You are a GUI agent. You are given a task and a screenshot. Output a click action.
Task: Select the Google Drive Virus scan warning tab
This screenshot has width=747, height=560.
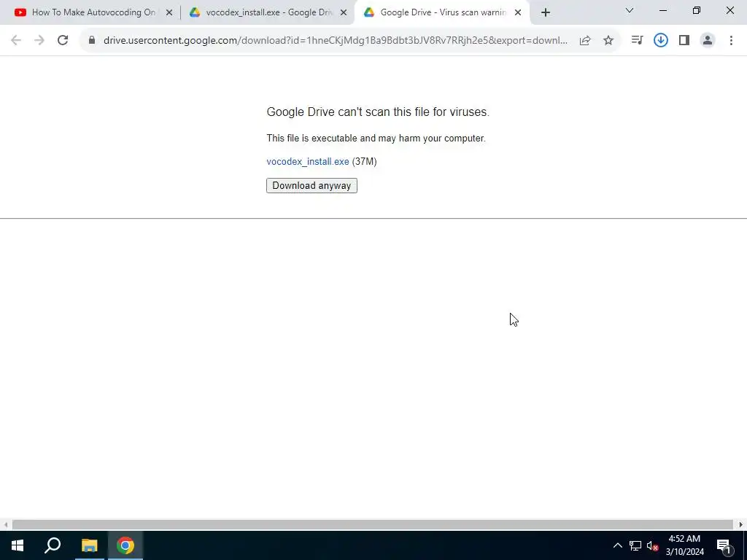click(443, 12)
